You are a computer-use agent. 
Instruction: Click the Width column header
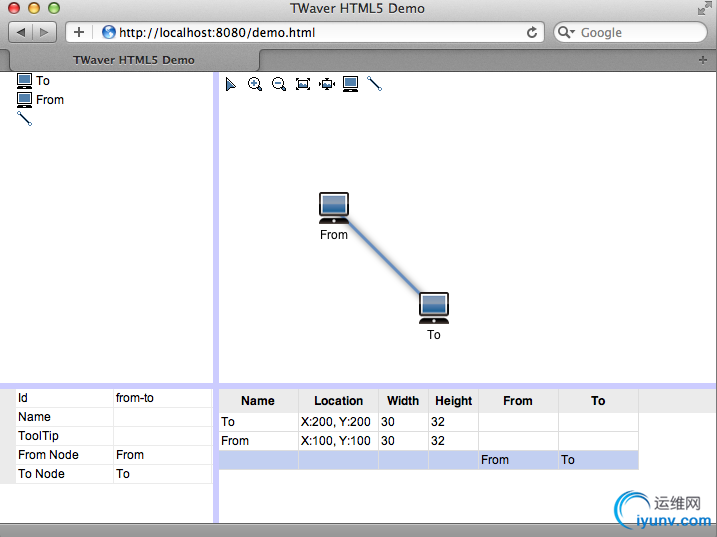(403, 401)
